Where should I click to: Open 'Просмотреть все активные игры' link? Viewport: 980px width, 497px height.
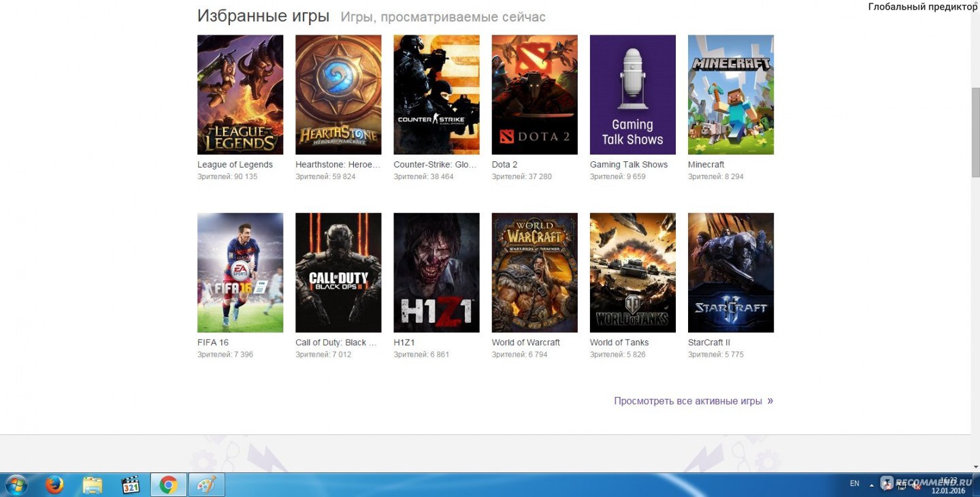(x=688, y=401)
